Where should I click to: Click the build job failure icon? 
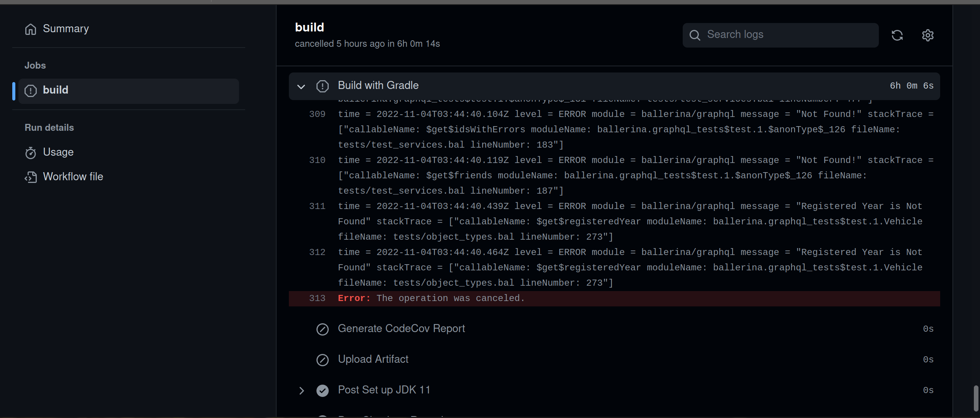(31, 91)
